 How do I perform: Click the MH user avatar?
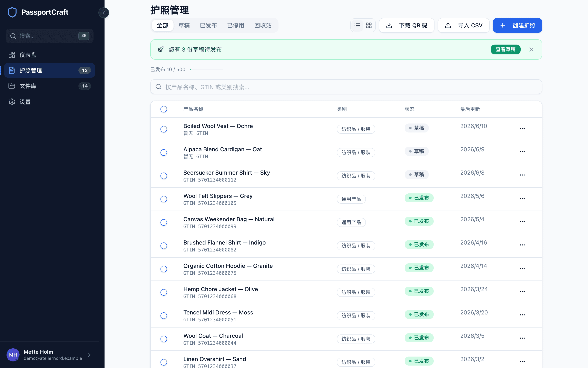pyautogui.click(x=13, y=355)
